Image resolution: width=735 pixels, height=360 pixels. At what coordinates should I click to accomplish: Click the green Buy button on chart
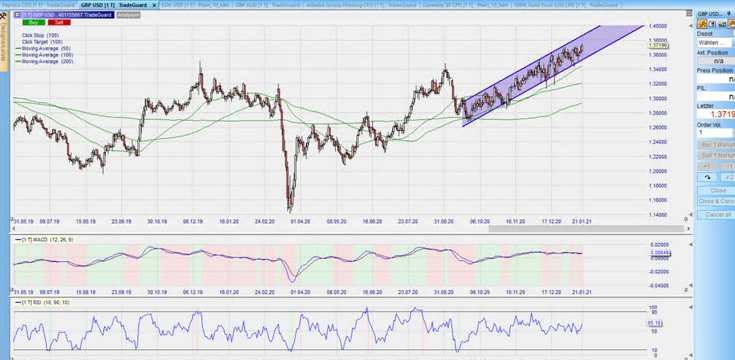pos(33,22)
